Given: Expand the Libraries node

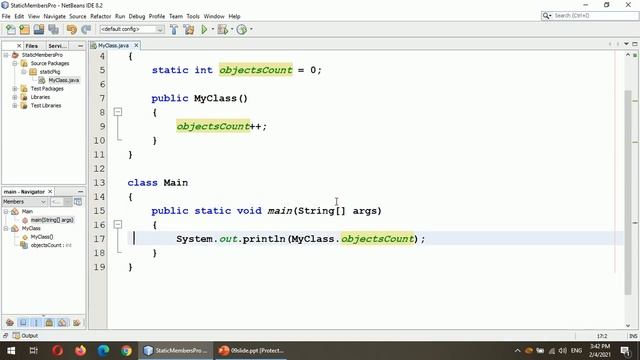Looking at the screenshot, I should (15, 97).
